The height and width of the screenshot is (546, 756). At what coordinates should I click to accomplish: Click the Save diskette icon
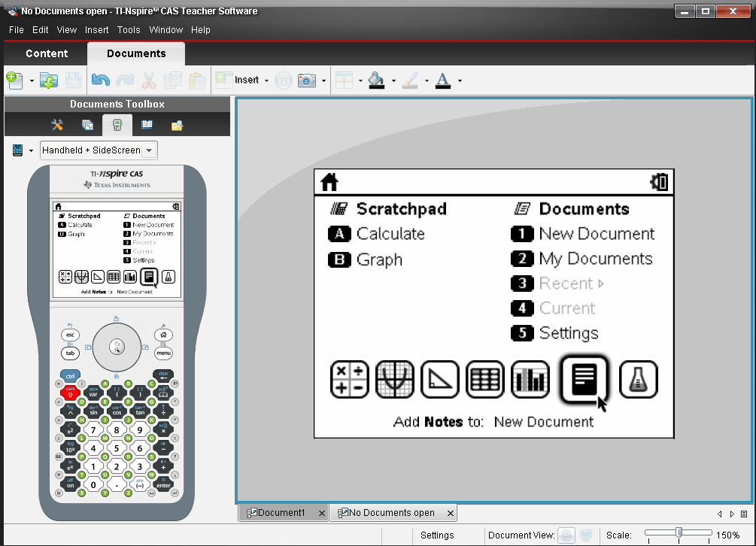coord(73,80)
